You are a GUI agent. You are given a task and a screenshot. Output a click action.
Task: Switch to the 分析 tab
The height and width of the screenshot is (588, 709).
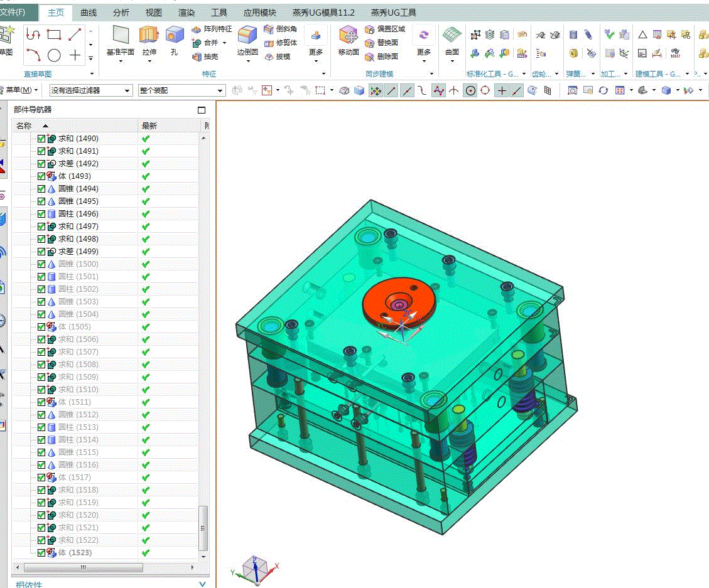tap(121, 13)
